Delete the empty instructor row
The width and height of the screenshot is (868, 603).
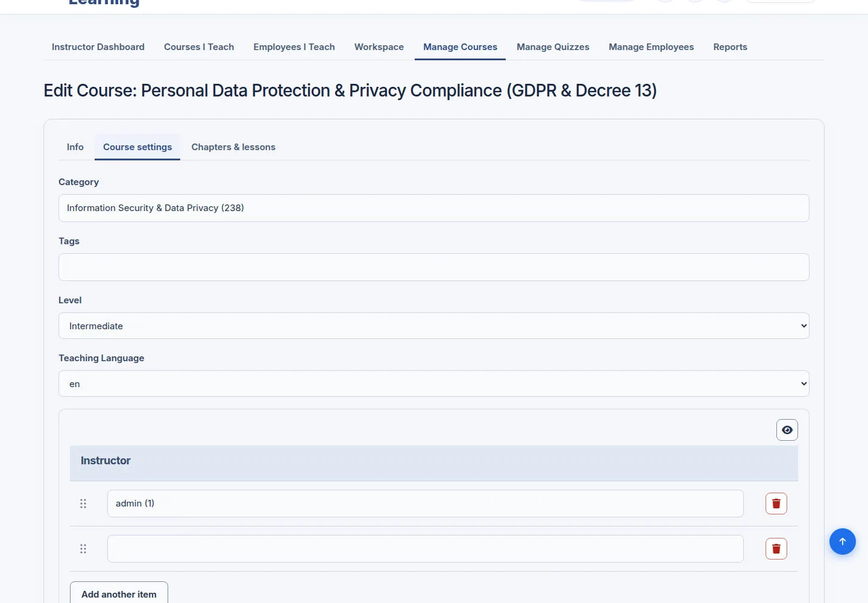[776, 549]
